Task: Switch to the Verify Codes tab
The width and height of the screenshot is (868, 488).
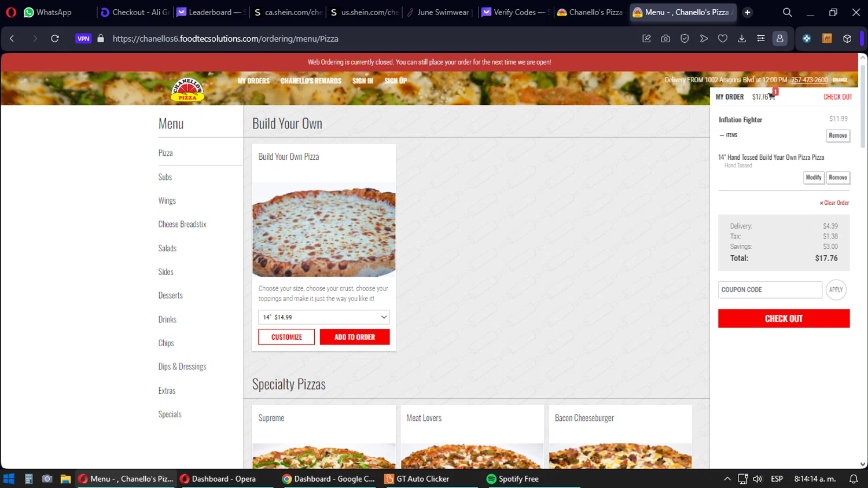Action: (517, 12)
